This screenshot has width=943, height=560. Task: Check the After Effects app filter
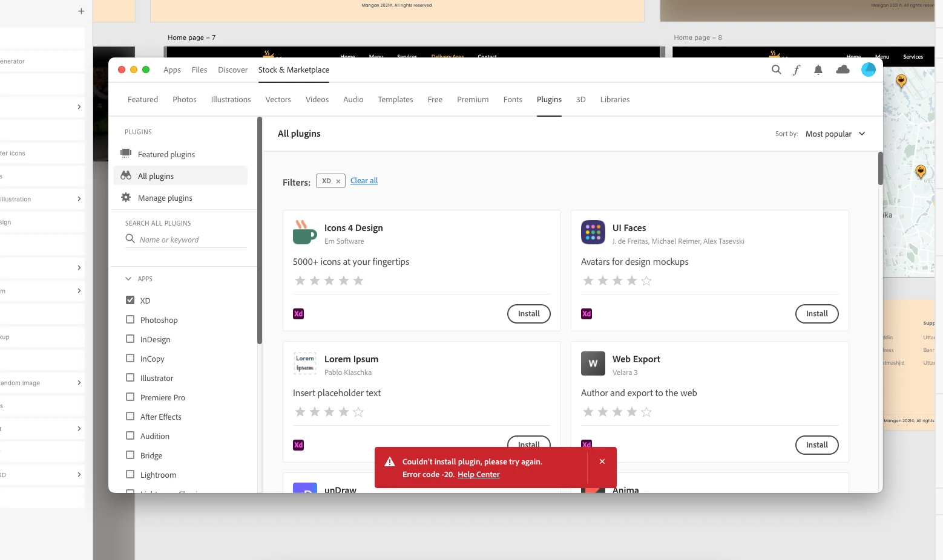[130, 416]
